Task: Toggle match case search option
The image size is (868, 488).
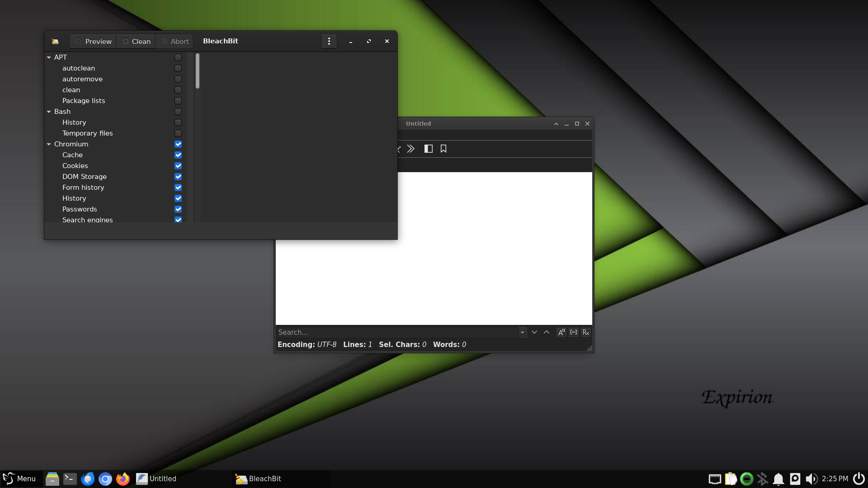Action: (561, 332)
